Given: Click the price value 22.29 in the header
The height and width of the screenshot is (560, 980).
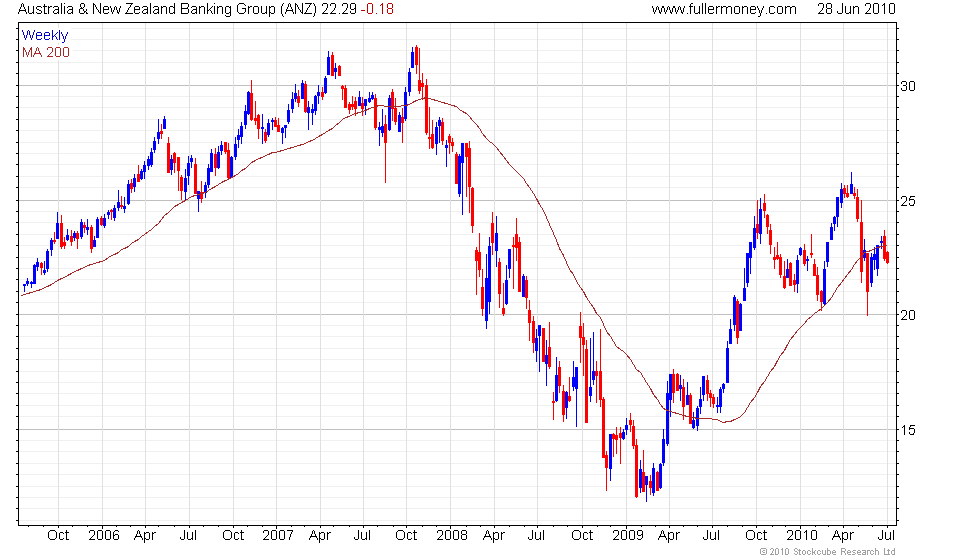Looking at the screenshot, I should tap(339, 9).
